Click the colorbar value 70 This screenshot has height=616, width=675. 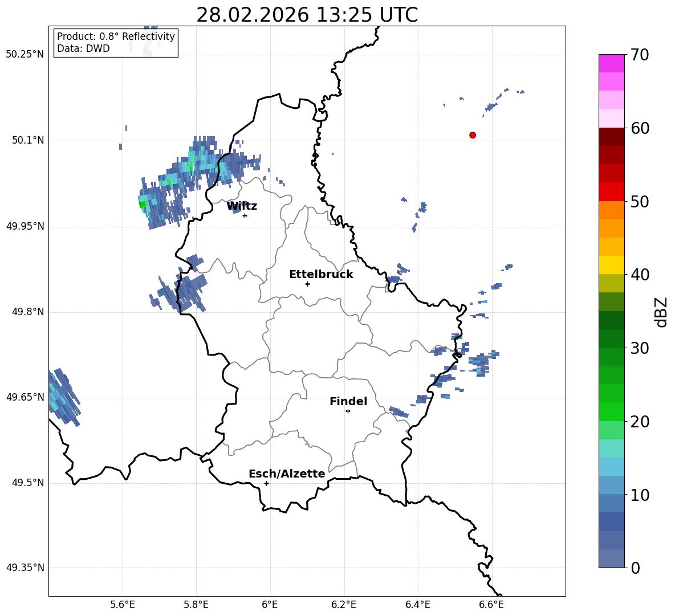(x=640, y=55)
